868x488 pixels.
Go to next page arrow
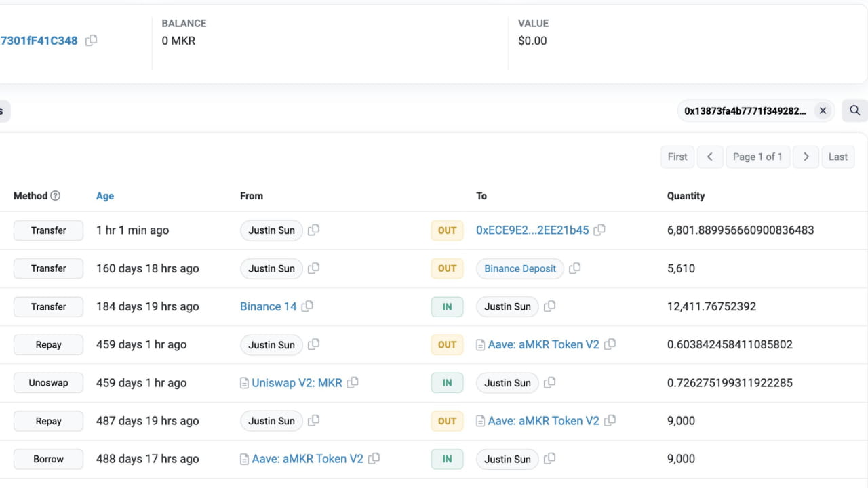tap(806, 157)
